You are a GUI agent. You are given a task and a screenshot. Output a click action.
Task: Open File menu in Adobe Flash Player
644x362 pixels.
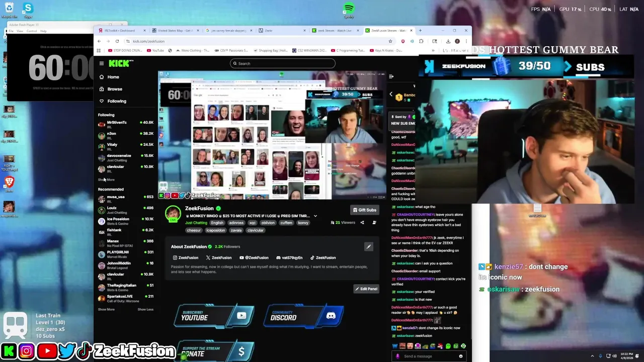coord(11,31)
